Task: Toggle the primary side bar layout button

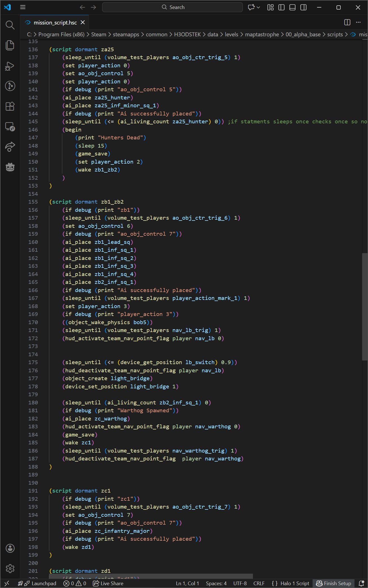Action: tap(281, 7)
